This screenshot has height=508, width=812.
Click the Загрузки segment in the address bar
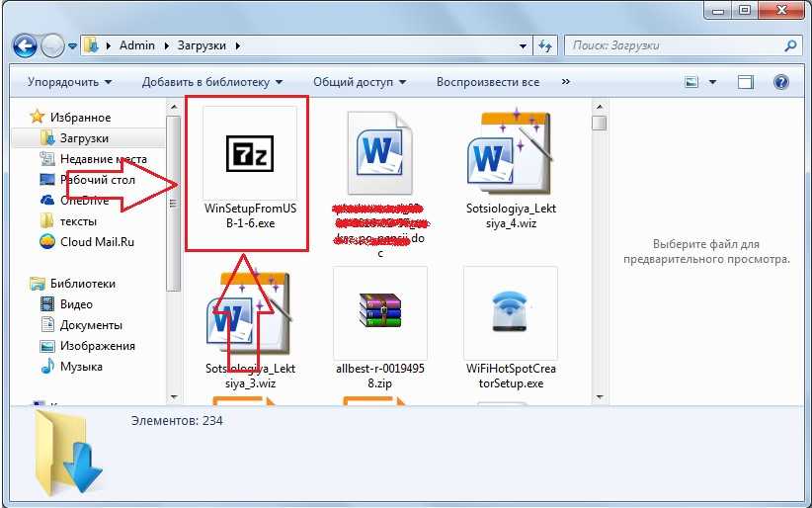click(x=202, y=45)
